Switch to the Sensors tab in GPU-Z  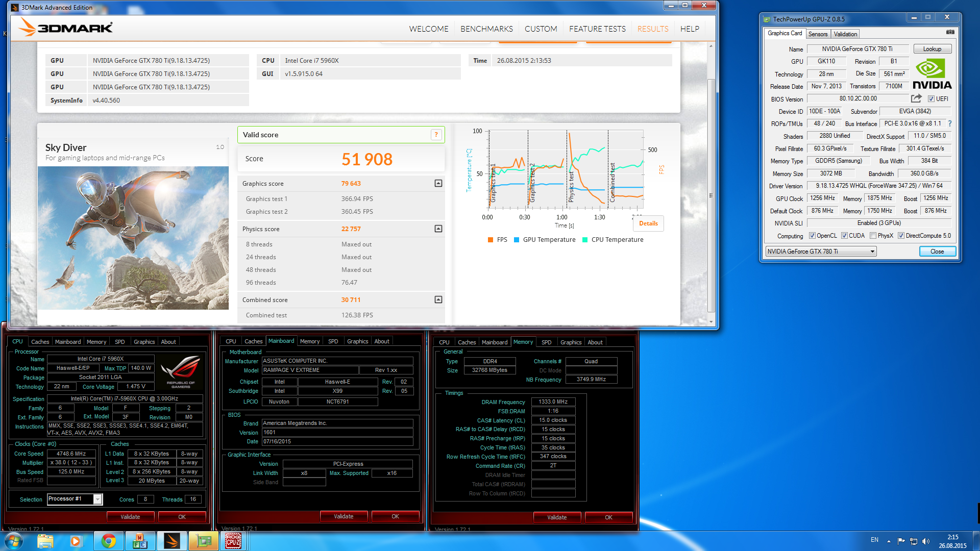(818, 34)
